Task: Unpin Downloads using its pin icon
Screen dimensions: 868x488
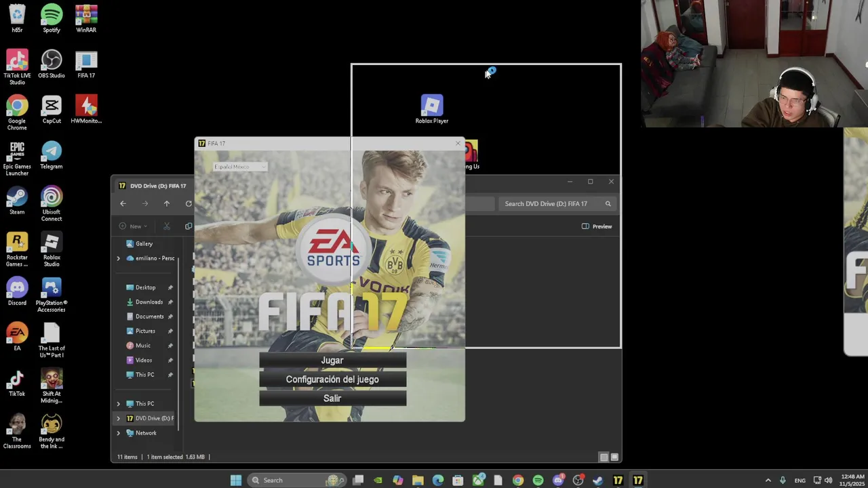Action: [x=170, y=302]
